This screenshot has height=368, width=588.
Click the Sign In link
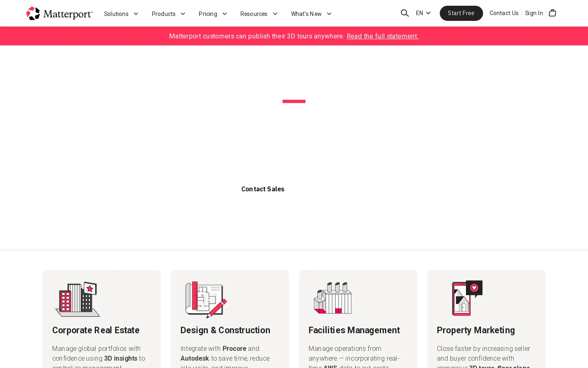534,13
